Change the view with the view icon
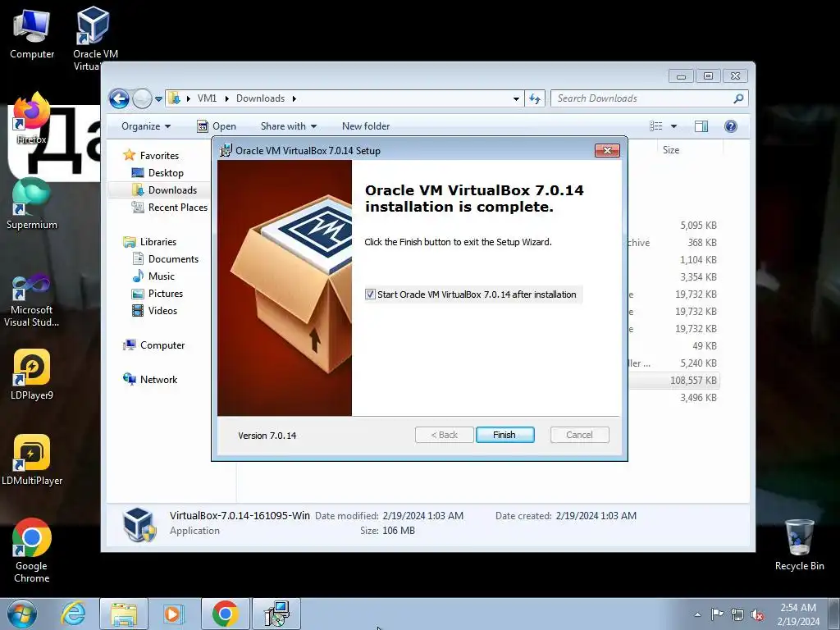The width and height of the screenshot is (840, 630). tap(655, 126)
